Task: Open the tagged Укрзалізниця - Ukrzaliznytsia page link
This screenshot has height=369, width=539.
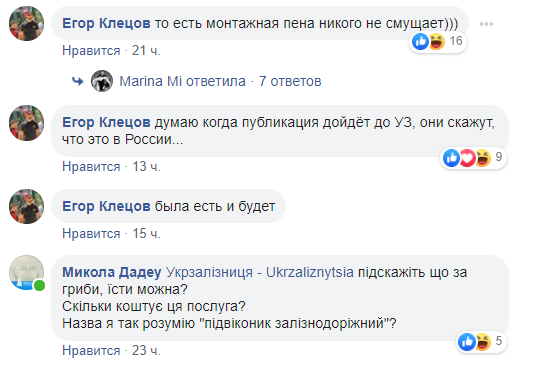Action: (x=260, y=272)
